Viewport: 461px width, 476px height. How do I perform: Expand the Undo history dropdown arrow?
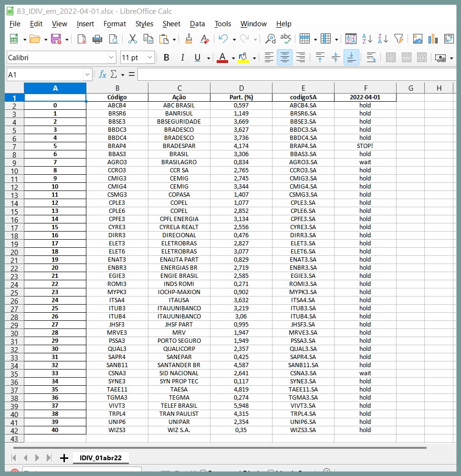(x=234, y=40)
